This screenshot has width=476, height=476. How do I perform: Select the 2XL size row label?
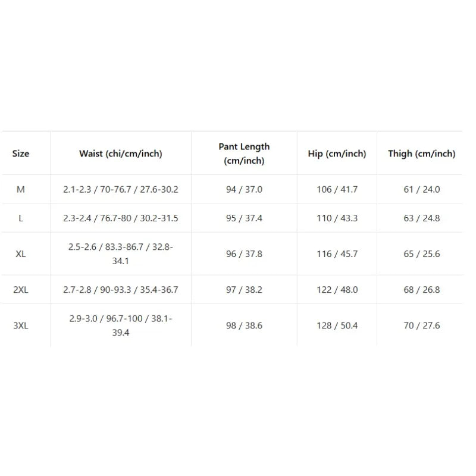21,290
